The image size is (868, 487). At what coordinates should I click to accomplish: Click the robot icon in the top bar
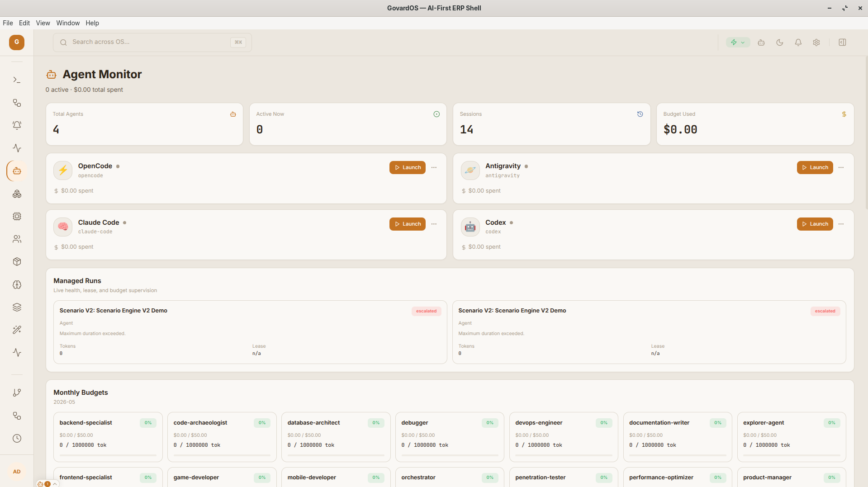click(x=761, y=42)
